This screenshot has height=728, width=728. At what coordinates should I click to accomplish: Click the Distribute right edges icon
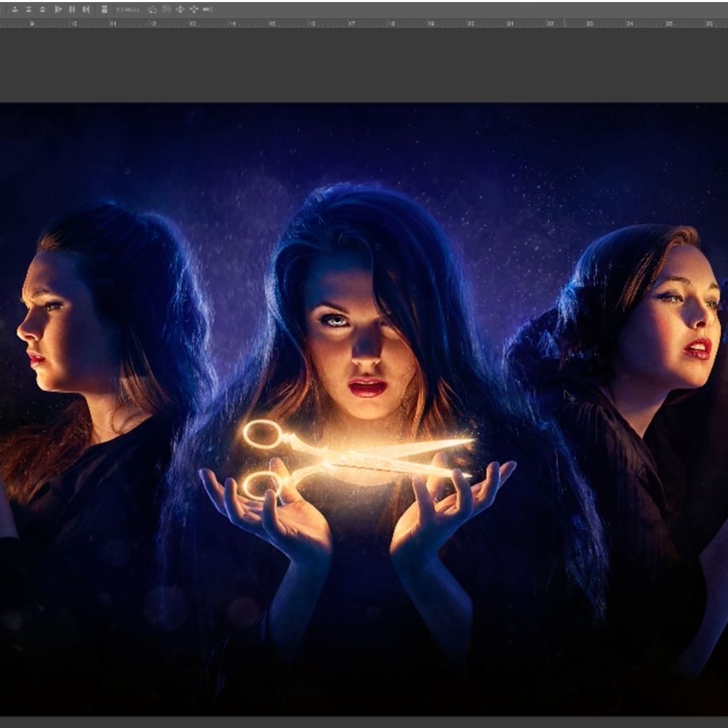(x=86, y=9)
